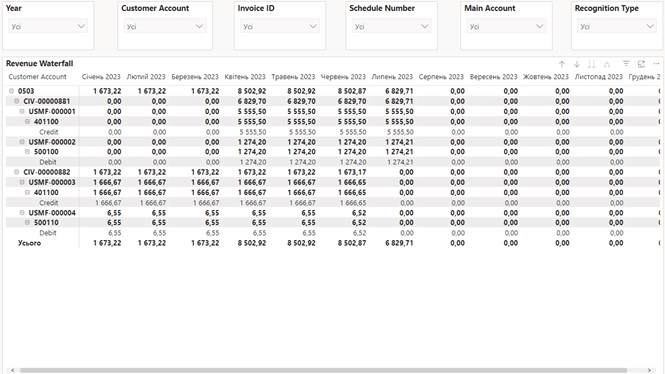Image resolution: width=665 pixels, height=374 pixels.
Task: Click the Вересень 2023 column header
Action: 493,77
